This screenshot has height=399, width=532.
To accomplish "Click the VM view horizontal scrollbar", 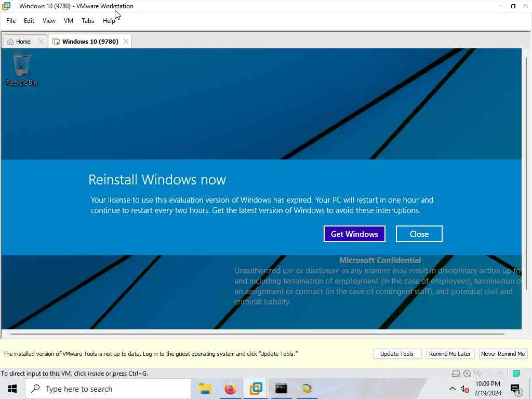I will tap(257, 334).
